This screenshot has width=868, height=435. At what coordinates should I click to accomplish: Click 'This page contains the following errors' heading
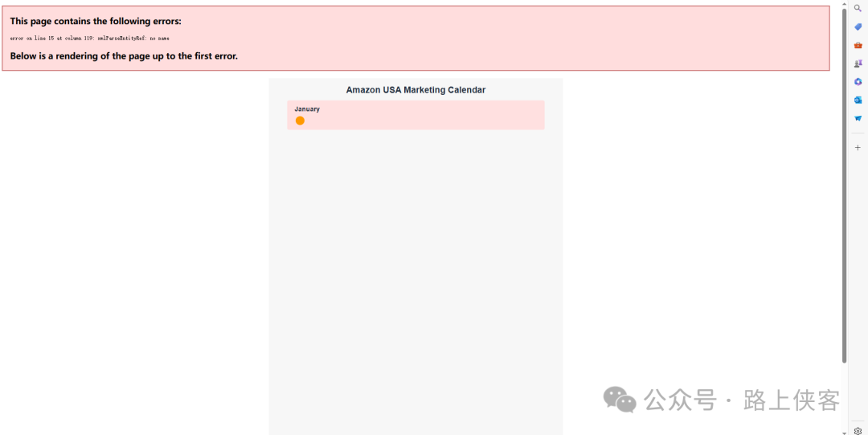96,21
